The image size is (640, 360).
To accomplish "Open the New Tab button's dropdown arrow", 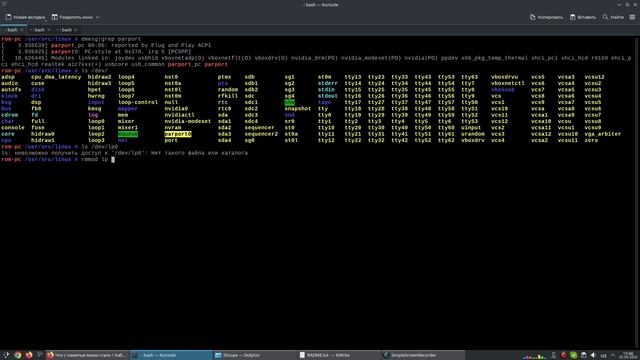I will (x=45, y=20).
